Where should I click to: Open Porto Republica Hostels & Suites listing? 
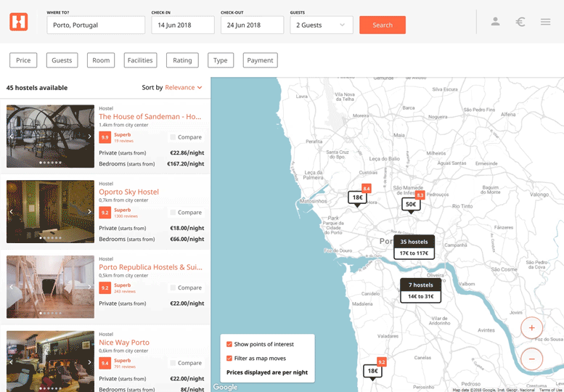pyautogui.click(x=150, y=267)
